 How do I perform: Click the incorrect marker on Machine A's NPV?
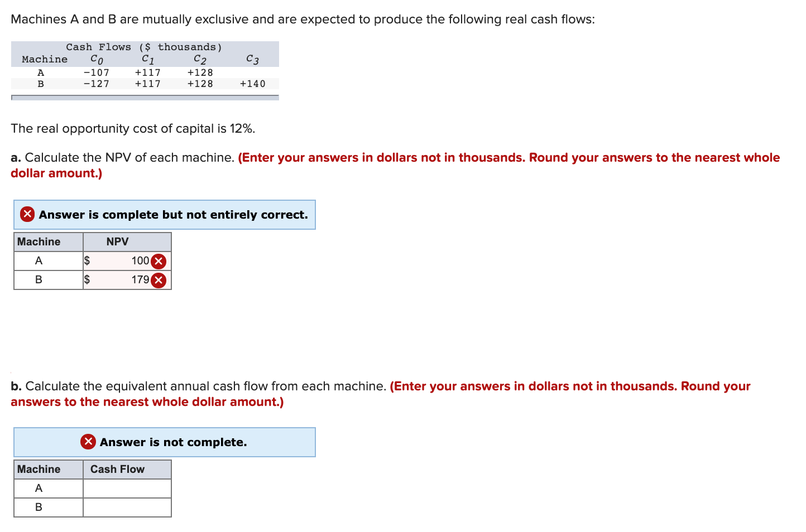[x=157, y=260]
